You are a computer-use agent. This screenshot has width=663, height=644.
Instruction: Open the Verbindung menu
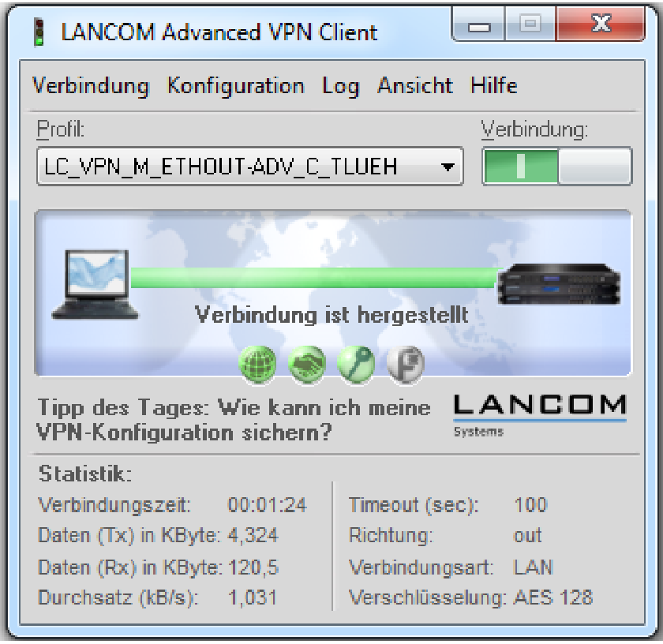91,86
